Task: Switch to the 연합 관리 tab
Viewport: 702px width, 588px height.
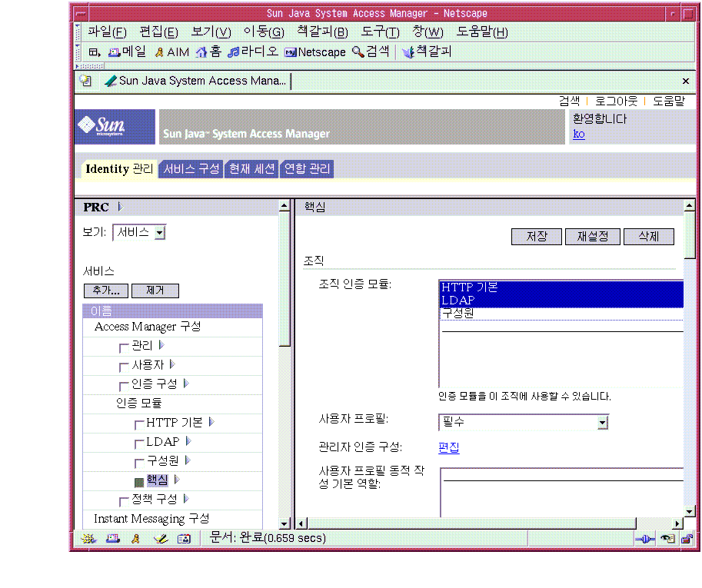Action: (x=307, y=168)
